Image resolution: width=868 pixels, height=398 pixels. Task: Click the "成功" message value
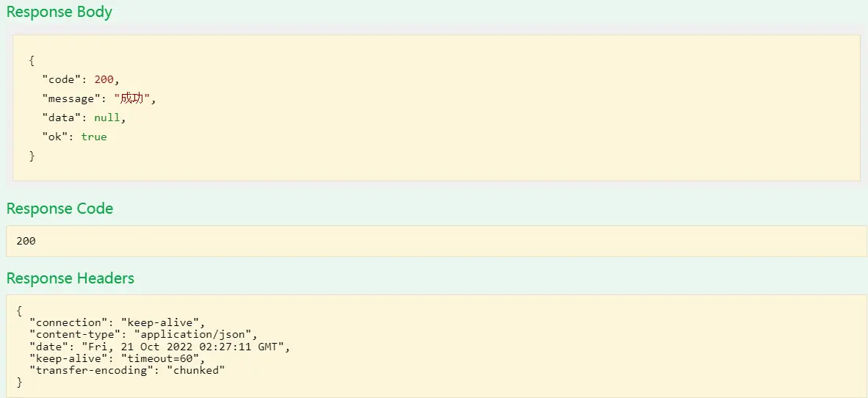tap(132, 98)
